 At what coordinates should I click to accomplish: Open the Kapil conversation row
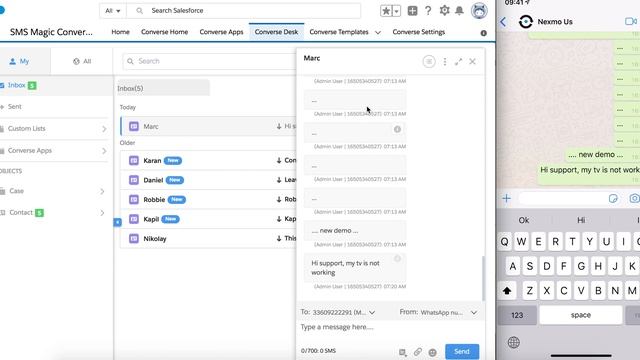click(209, 219)
